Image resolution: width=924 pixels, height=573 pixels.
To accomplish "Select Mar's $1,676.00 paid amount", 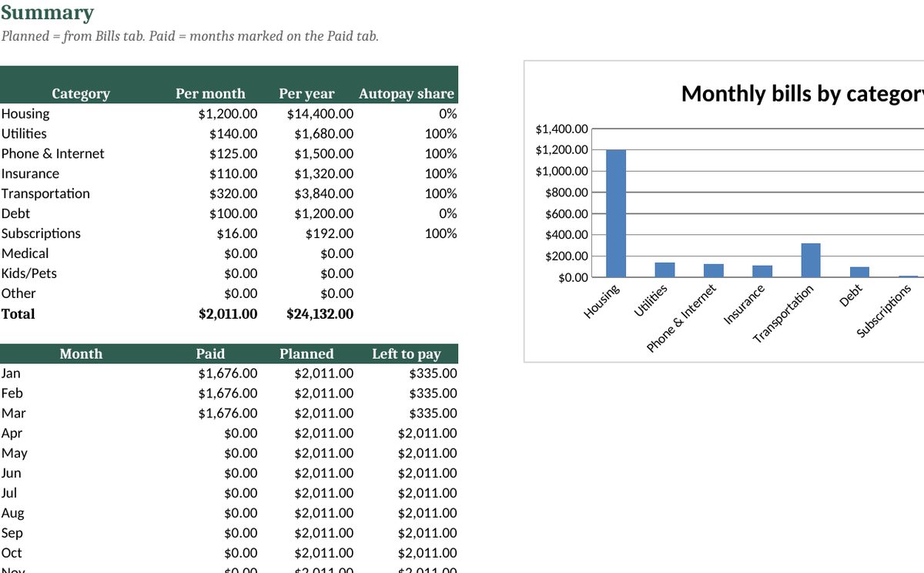I will point(228,414).
